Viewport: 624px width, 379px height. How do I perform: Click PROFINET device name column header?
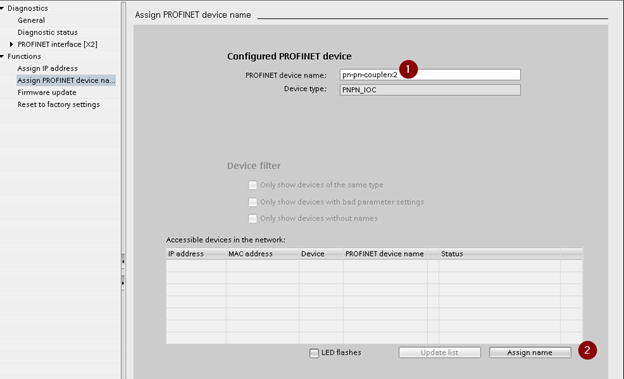tap(385, 254)
